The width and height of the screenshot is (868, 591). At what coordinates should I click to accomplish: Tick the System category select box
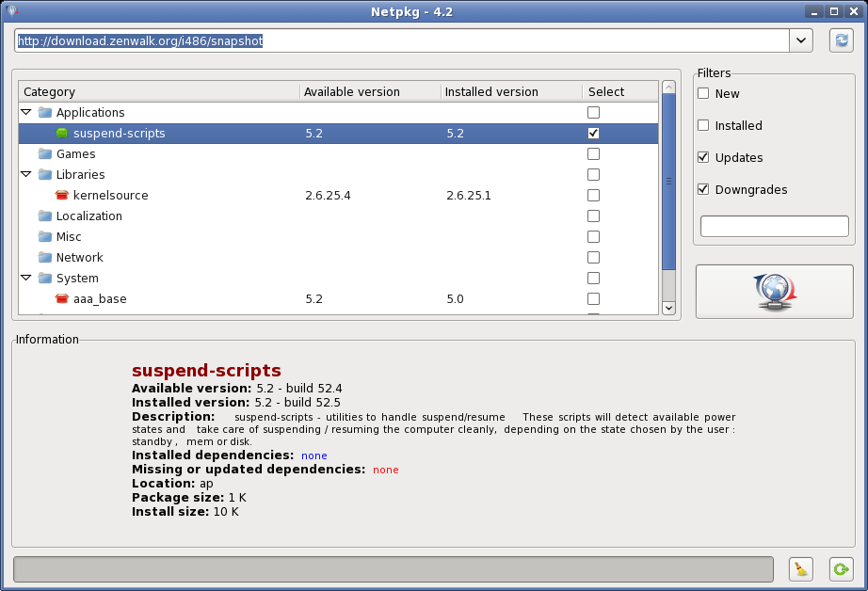[593, 279]
